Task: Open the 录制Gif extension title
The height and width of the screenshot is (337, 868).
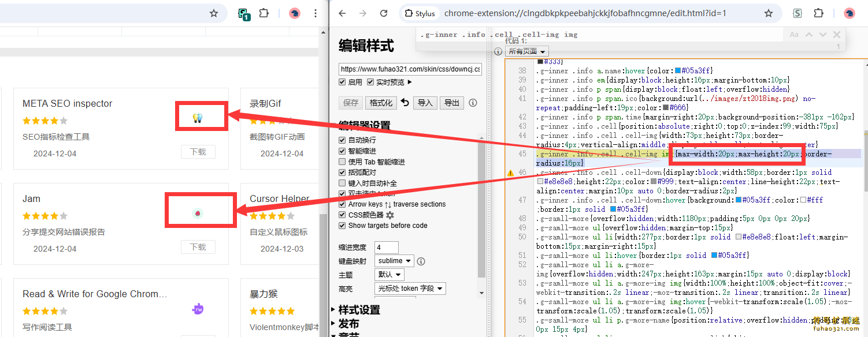Action: point(265,104)
